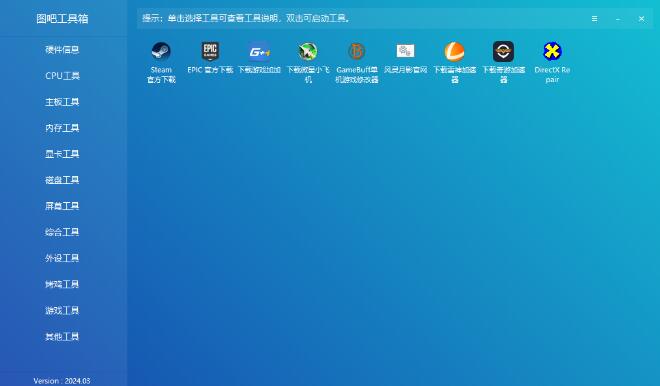The width and height of the screenshot is (660, 386).
Task: Open the 其他工具 category
Action: pyautogui.click(x=62, y=337)
